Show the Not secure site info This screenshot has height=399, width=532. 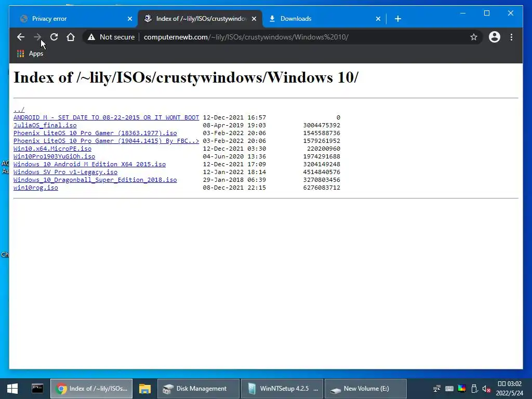111,37
